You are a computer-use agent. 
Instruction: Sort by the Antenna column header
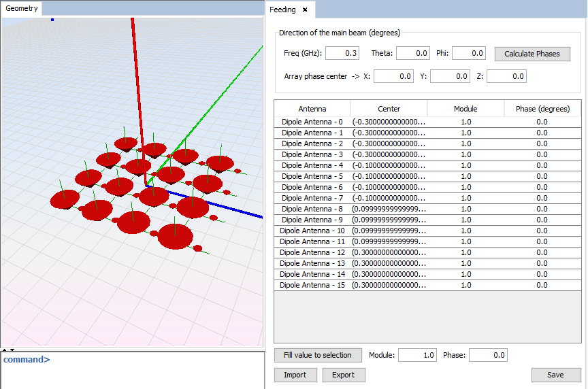click(312, 109)
